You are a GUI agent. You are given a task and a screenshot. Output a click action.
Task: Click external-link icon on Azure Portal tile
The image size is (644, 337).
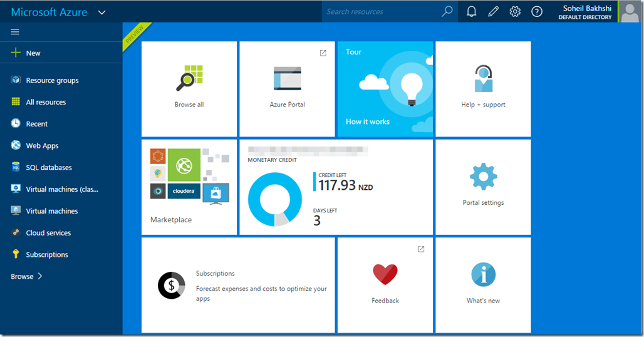point(323,53)
